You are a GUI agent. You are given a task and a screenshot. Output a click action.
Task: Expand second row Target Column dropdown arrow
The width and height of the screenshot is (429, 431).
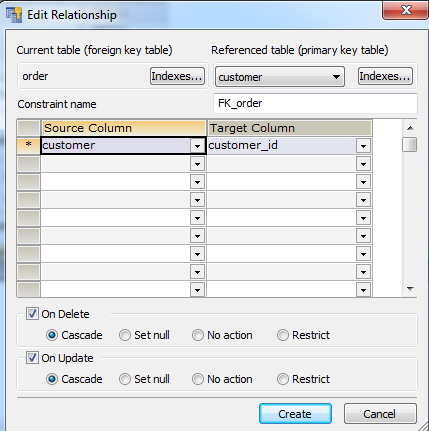coord(363,164)
